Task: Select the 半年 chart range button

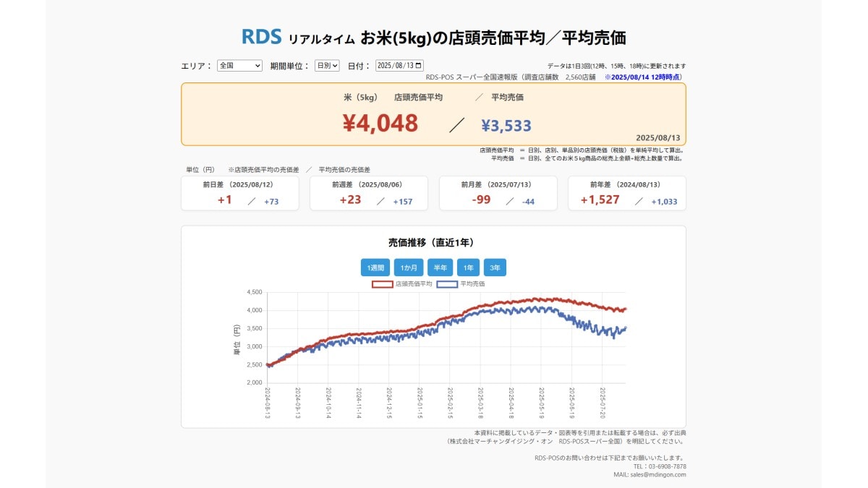Action: tap(440, 267)
